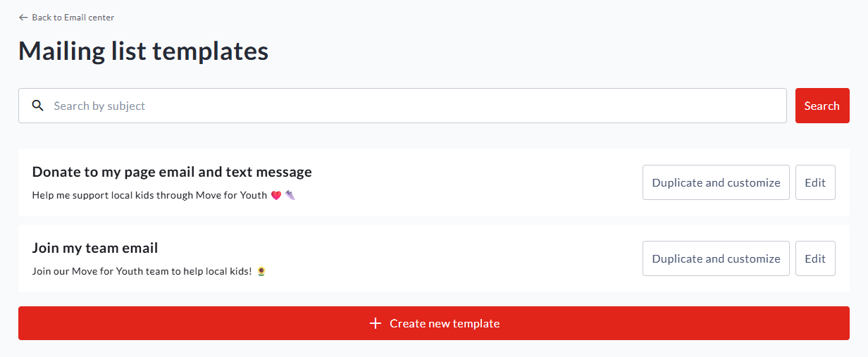Click the back arrow icon
The image size is (868, 357).
tap(23, 18)
